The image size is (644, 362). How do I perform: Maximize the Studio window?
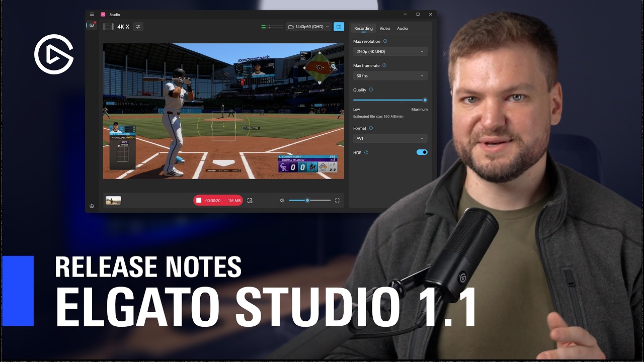click(x=418, y=15)
